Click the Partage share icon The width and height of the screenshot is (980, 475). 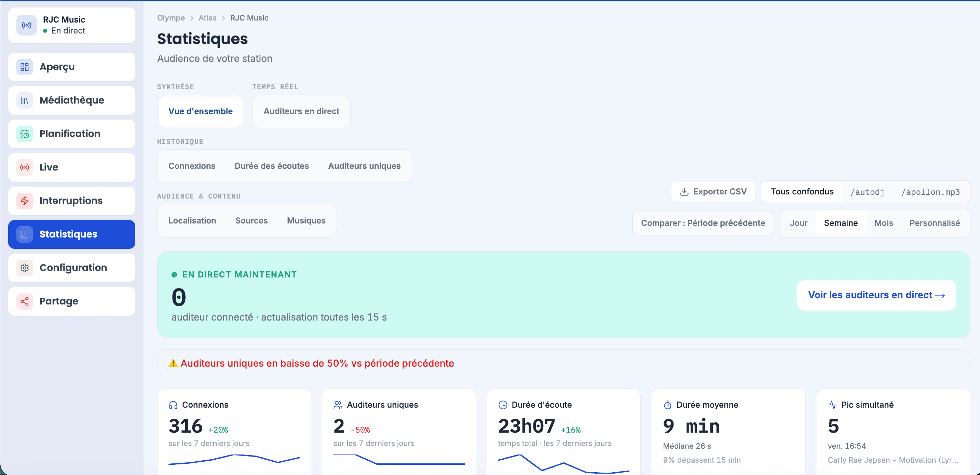tap(25, 301)
